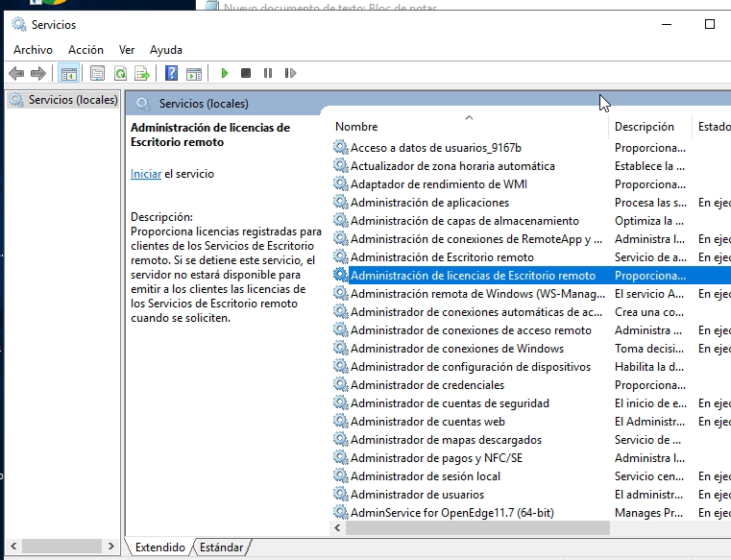Click the left scroll arrow of services list

337,528
